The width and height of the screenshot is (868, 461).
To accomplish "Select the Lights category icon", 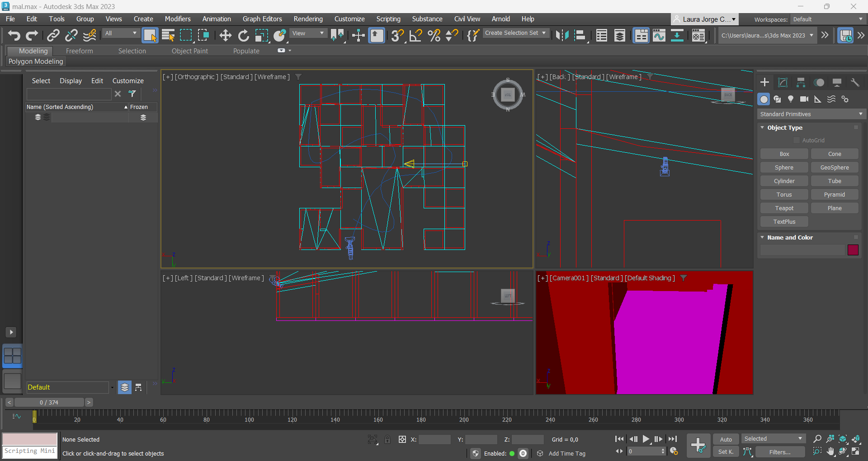I will click(x=791, y=99).
